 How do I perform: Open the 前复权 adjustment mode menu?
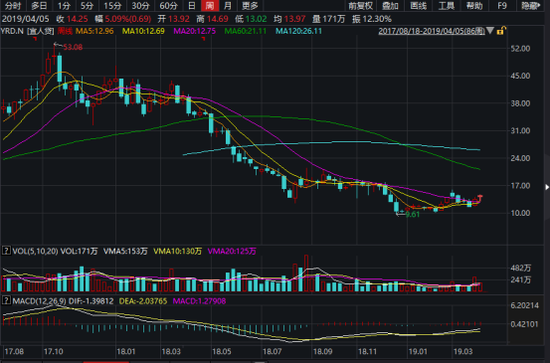point(360,6)
